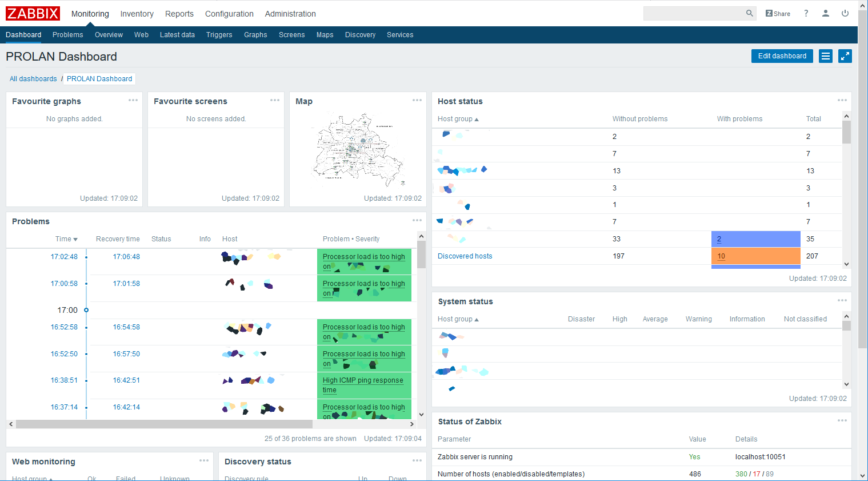
Task: Click the sign out power icon
Action: coord(845,13)
